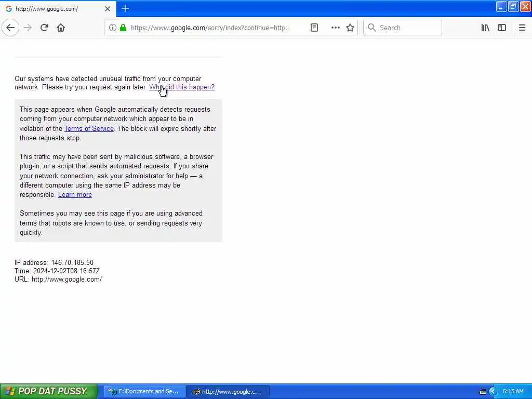The width and height of the screenshot is (532, 399).
Task: Click the IP address 146.70.185.50 text
Action: (x=54, y=262)
